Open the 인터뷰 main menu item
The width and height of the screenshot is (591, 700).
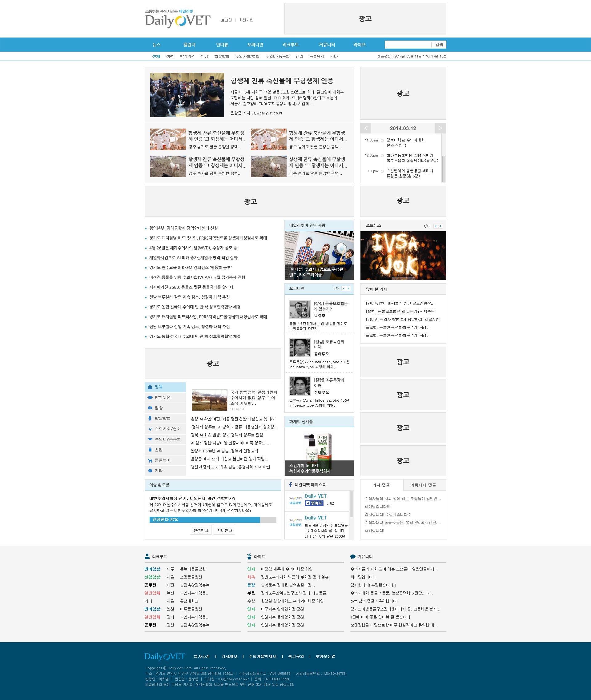[x=222, y=45]
